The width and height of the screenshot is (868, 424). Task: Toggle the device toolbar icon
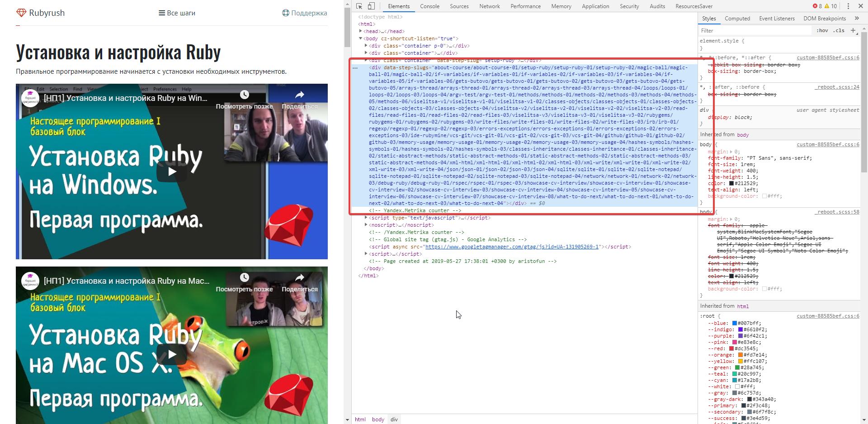click(371, 6)
